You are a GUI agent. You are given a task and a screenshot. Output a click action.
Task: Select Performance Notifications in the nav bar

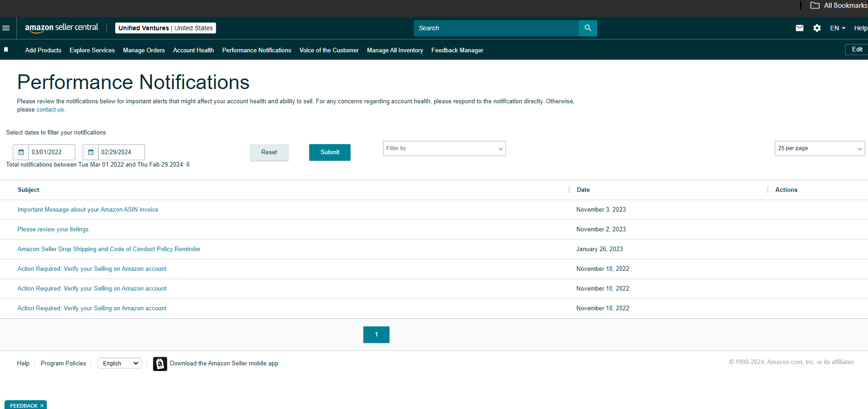[x=256, y=50]
